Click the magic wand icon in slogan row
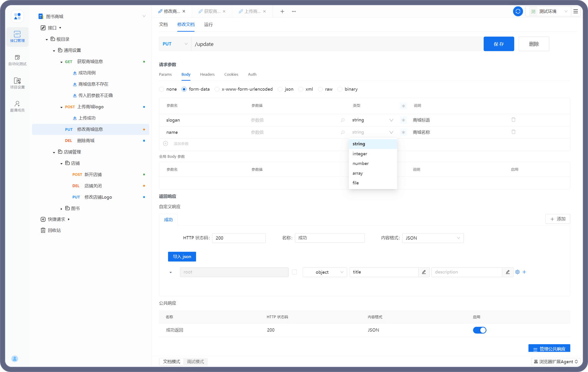 [x=343, y=120]
